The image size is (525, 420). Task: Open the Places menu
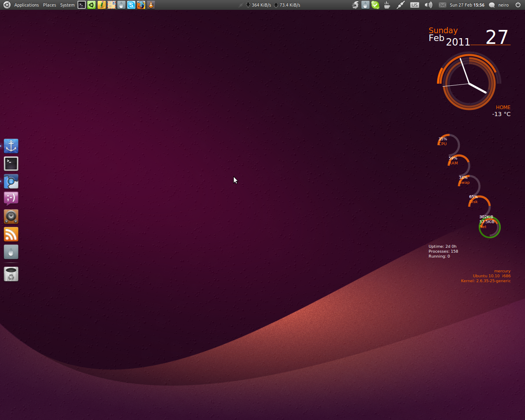click(x=49, y=5)
